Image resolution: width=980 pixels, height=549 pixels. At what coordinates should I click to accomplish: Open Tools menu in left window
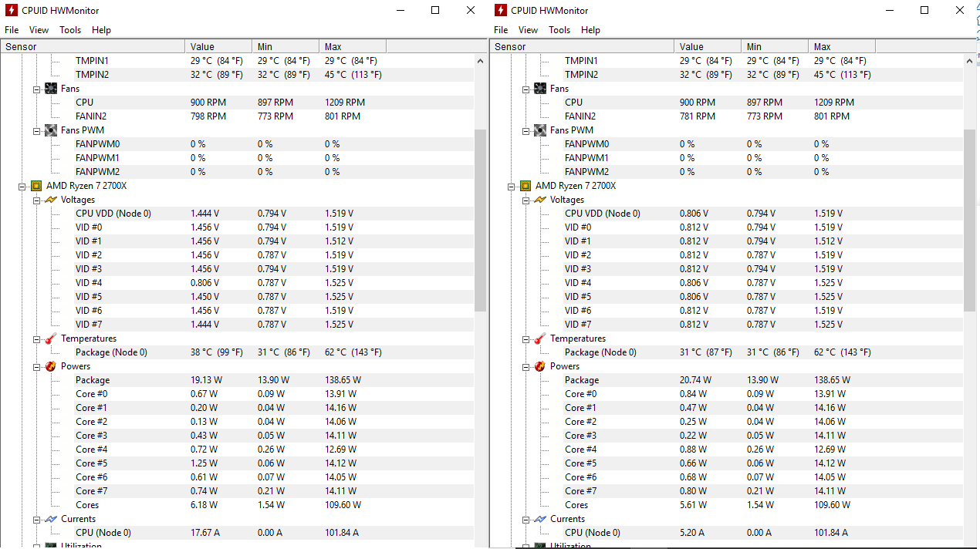tap(70, 30)
